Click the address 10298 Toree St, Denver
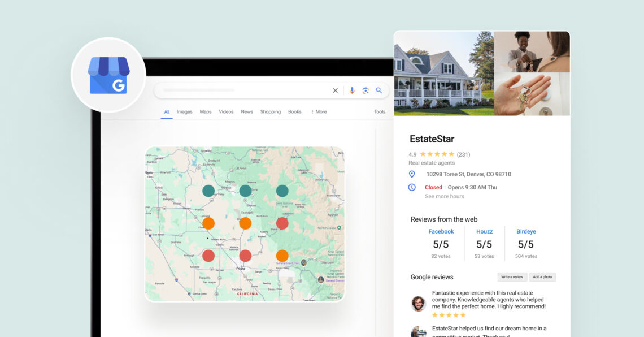Screen dimensions: 644x337 click(x=469, y=174)
